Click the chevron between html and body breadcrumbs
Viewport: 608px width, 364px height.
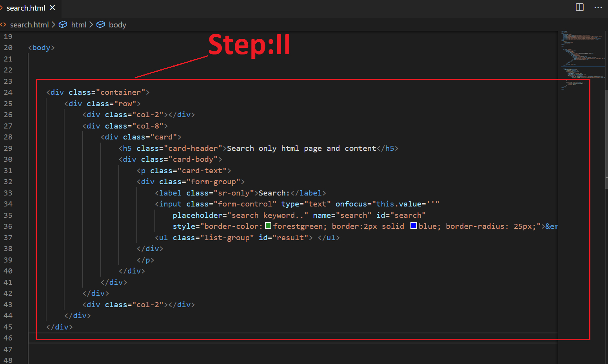(x=91, y=25)
